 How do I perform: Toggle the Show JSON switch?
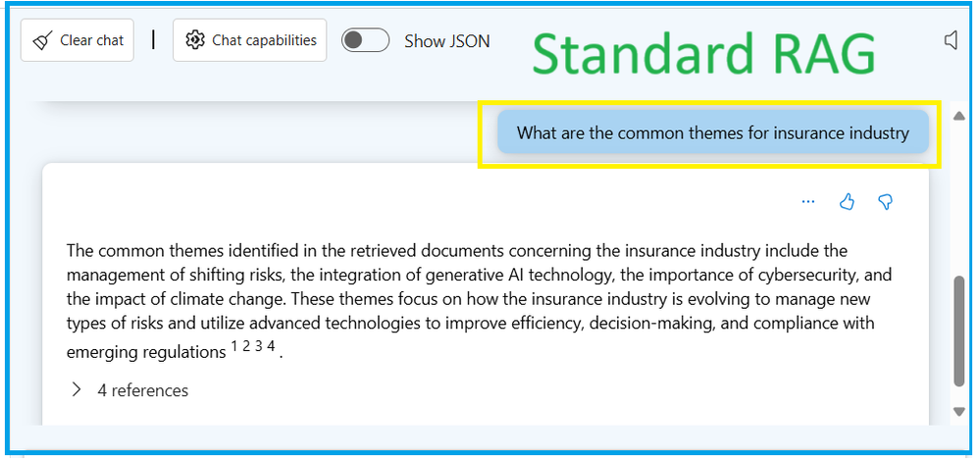coord(366,40)
